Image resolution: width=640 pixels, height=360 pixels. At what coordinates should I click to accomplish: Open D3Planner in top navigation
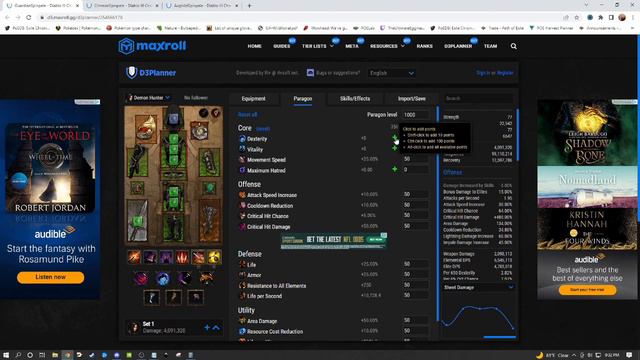(458, 46)
